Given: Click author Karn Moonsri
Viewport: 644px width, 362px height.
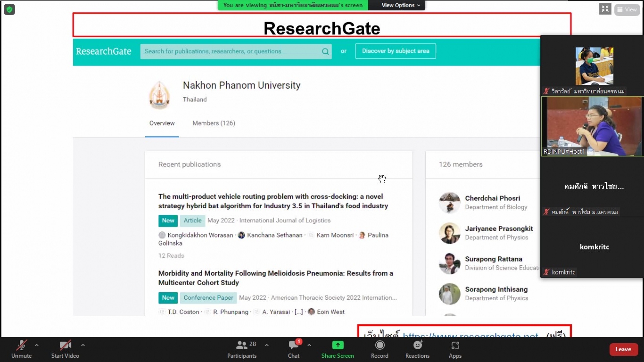Looking at the screenshot, I should (335, 235).
